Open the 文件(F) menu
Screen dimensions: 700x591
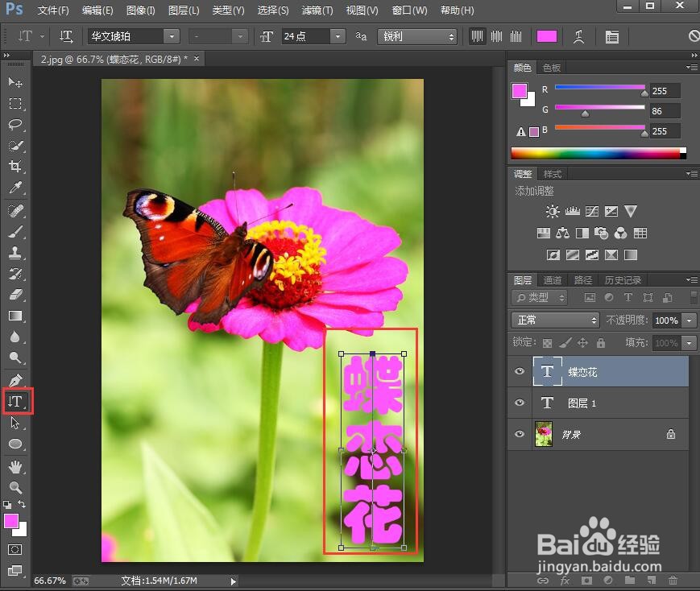tap(53, 10)
